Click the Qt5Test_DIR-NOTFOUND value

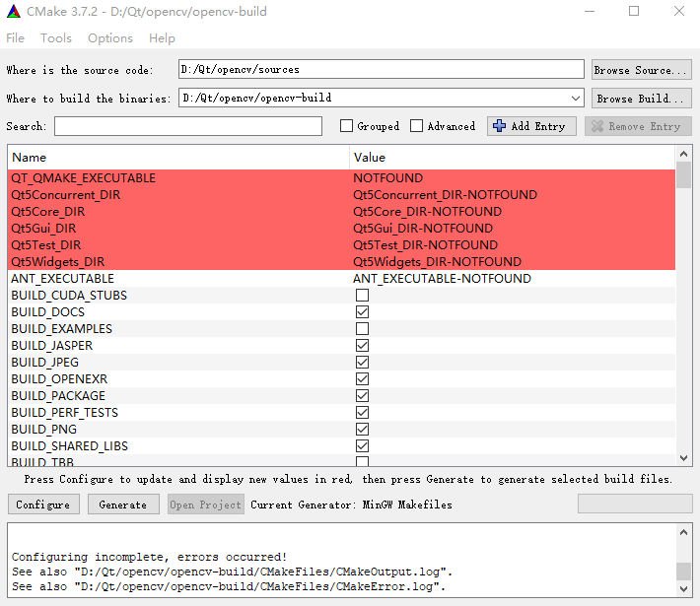point(425,245)
